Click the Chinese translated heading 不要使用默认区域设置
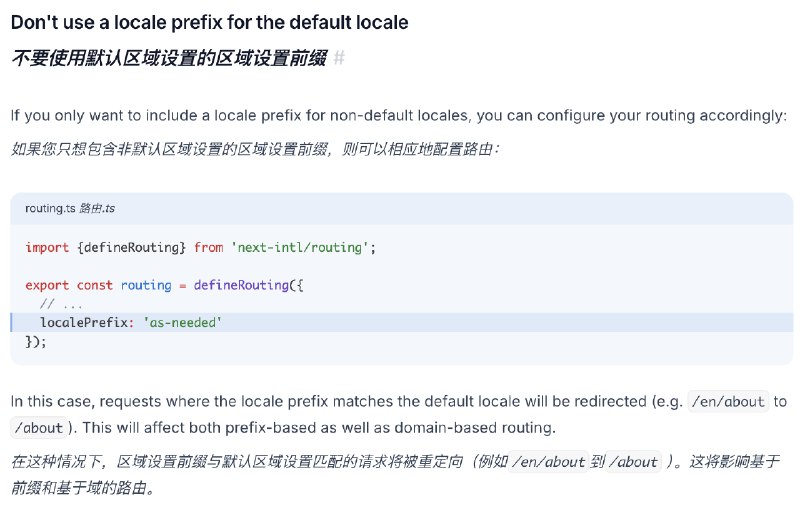This screenshot has width=800, height=510. (x=169, y=58)
